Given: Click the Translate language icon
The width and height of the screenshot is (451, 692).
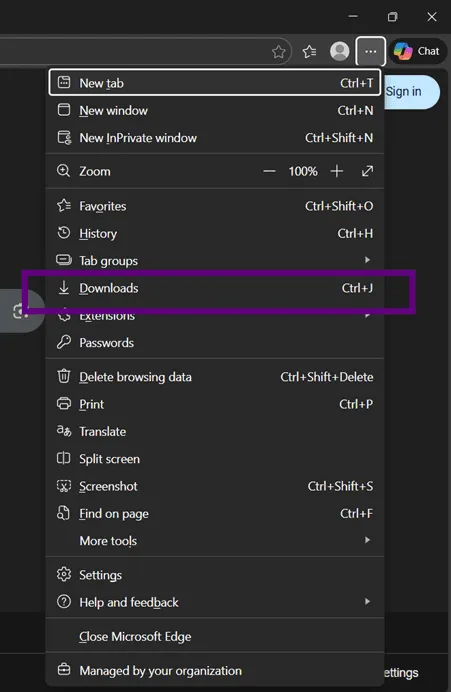Looking at the screenshot, I should pos(64,431).
